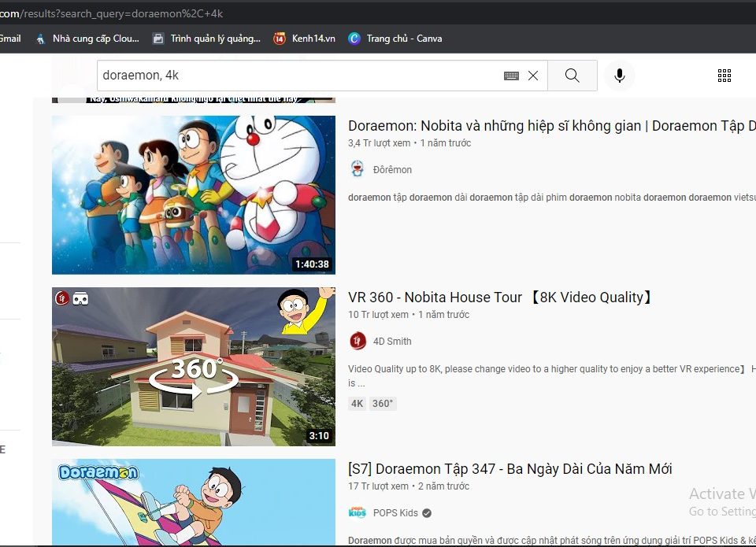Go to Đôrêmon channel name
Image resolution: width=756 pixels, height=547 pixels.
click(392, 170)
